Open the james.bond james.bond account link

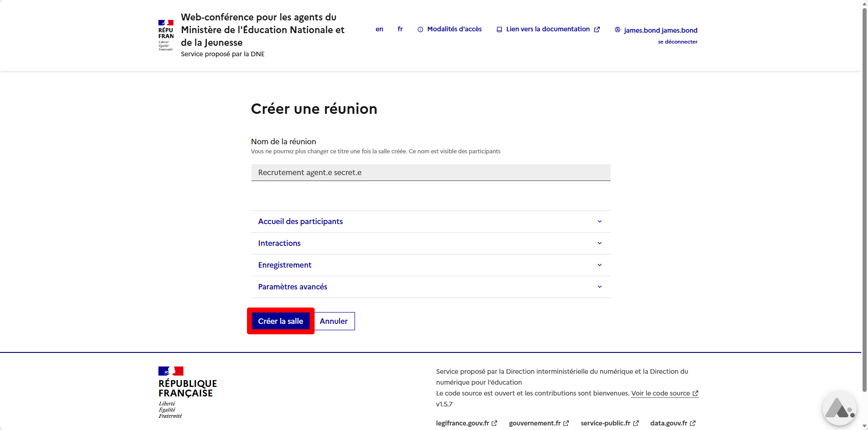coord(656,30)
